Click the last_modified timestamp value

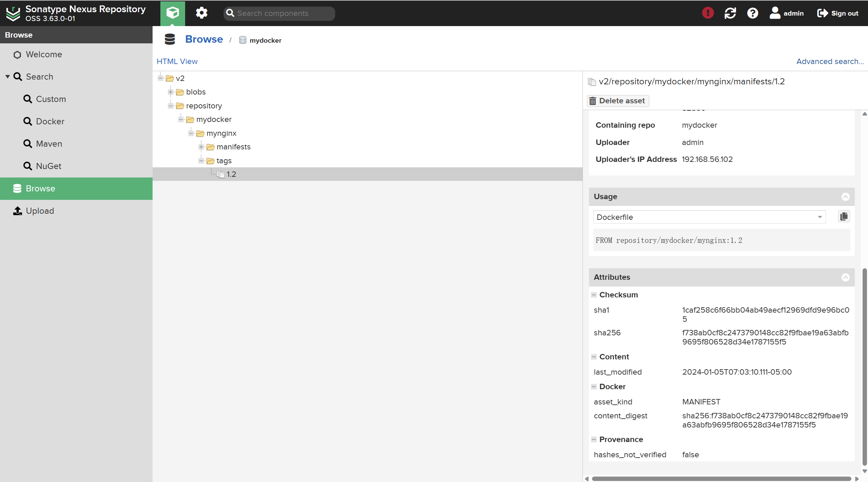click(736, 372)
